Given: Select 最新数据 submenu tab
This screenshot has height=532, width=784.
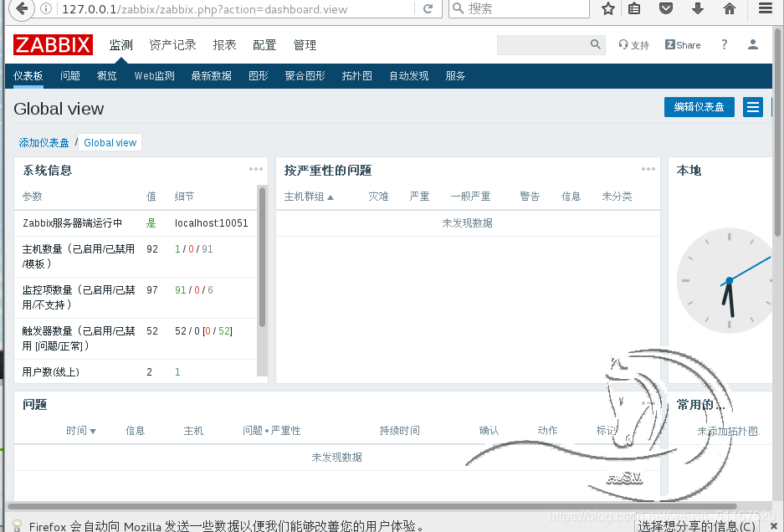Looking at the screenshot, I should tap(211, 76).
